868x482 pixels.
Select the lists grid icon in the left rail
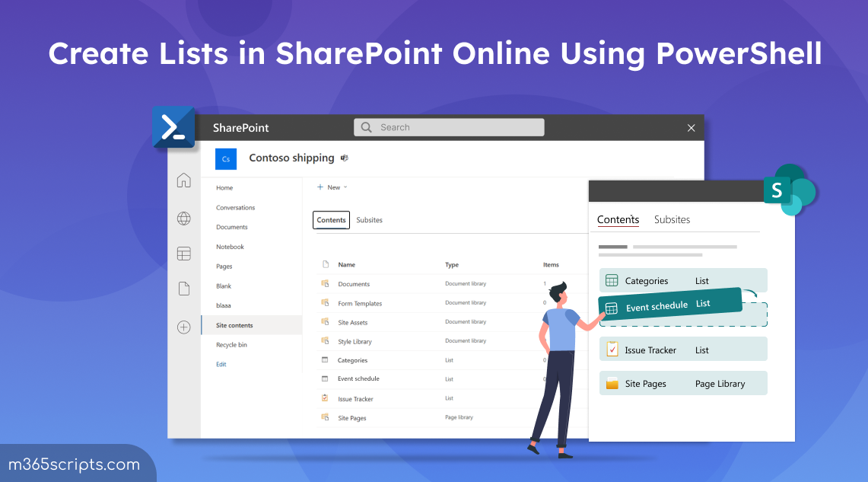[184, 254]
